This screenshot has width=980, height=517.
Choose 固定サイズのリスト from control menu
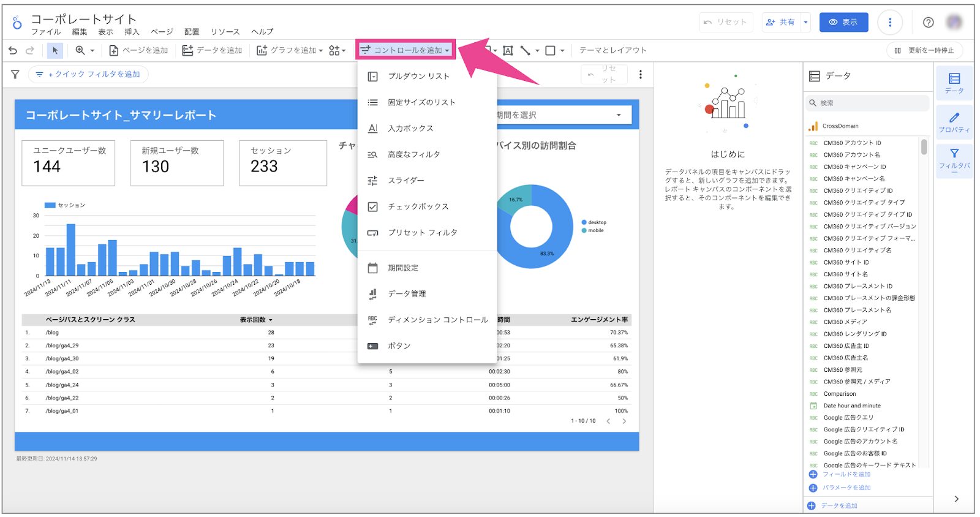coord(427,102)
